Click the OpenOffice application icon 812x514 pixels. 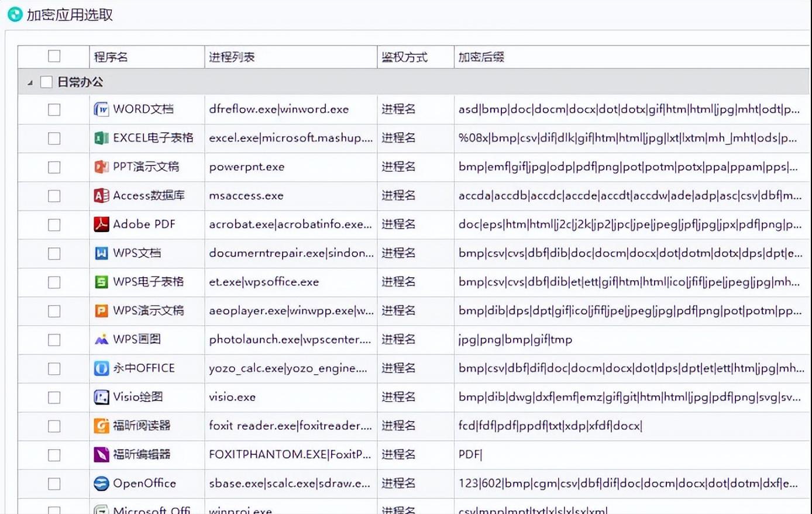pos(102,484)
